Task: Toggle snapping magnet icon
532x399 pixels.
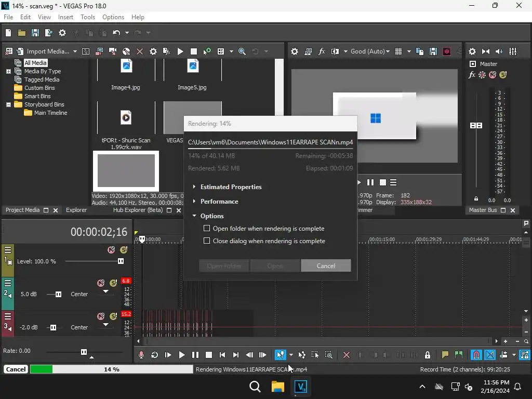Action: [x=476, y=355]
